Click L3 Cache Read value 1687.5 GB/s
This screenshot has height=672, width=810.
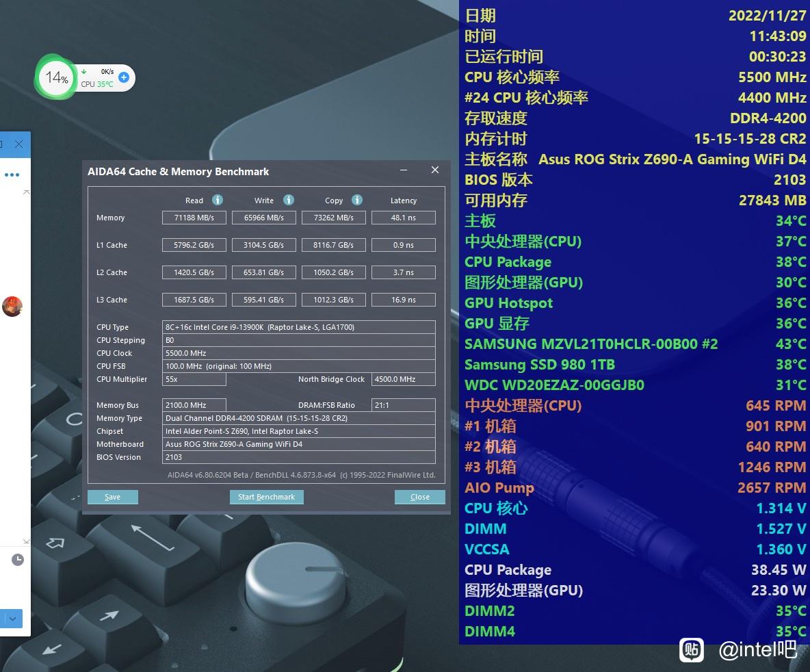point(194,300)
